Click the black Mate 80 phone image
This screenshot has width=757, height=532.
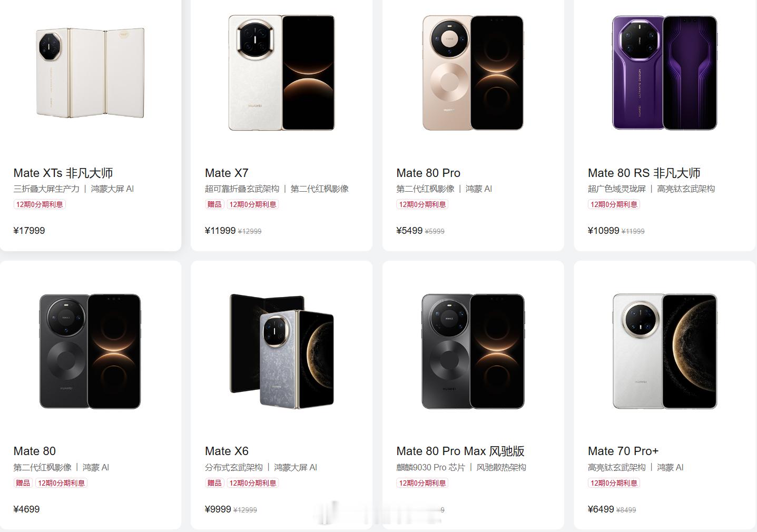(x=90, y=351)
